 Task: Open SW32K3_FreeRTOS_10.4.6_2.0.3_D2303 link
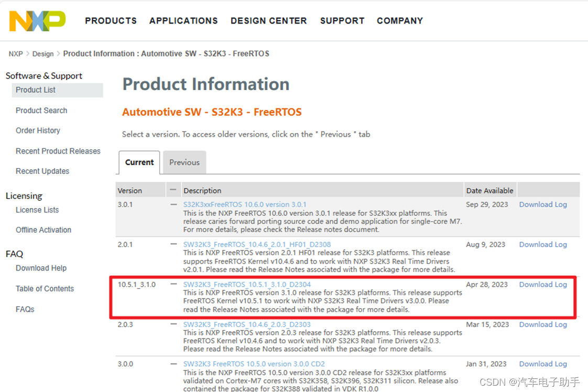click(x=247, y=324)
